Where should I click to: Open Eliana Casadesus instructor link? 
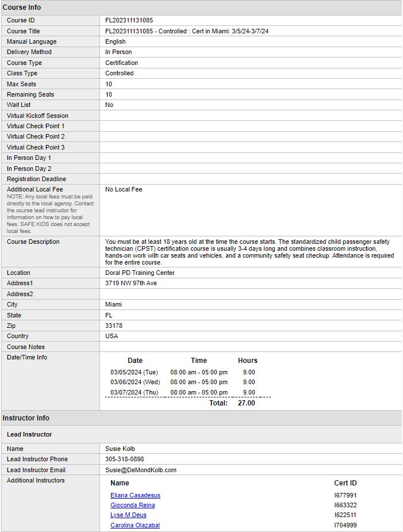pyautogui.click(x=135, y=495)
